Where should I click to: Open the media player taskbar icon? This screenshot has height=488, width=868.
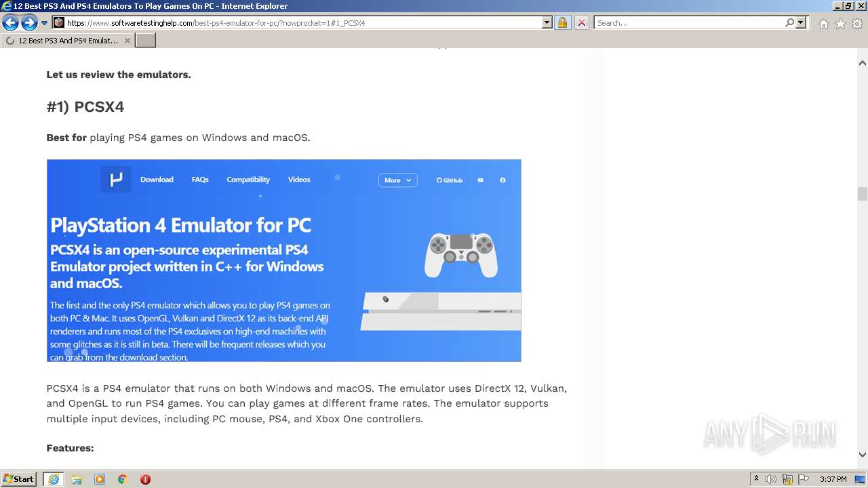(100, 479)
